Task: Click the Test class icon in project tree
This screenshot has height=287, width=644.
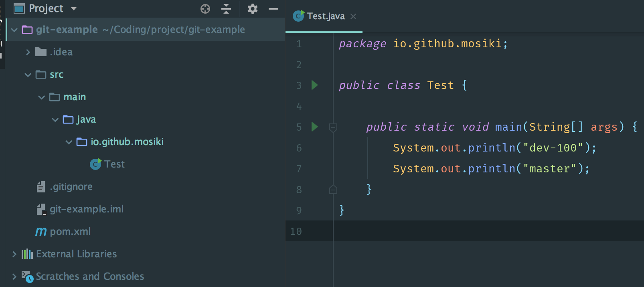Action: pyautogui.click(x=95, y=164)
